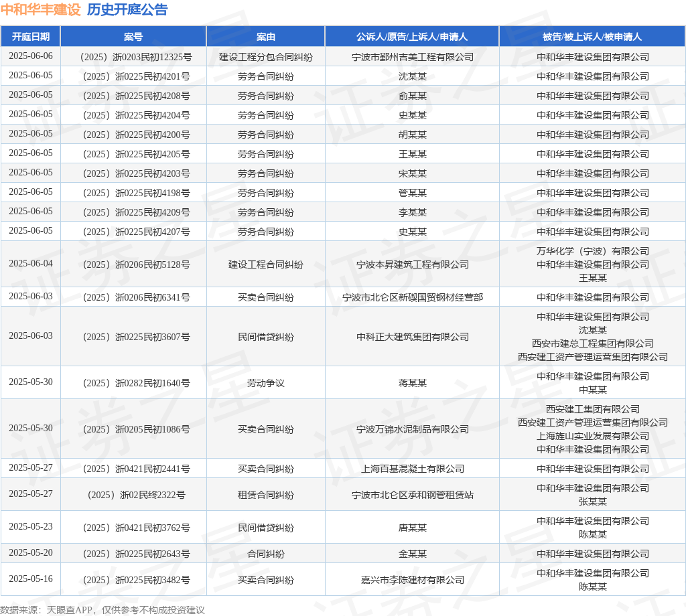
Task: Click plaintiff 宁波万锦水泥制品有限公司
Action: tap(412, 429)
